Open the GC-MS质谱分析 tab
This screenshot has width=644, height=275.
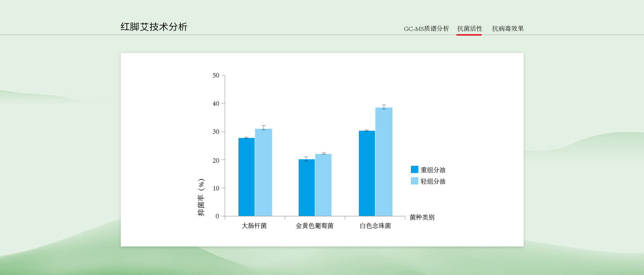[x=426, y=29]
